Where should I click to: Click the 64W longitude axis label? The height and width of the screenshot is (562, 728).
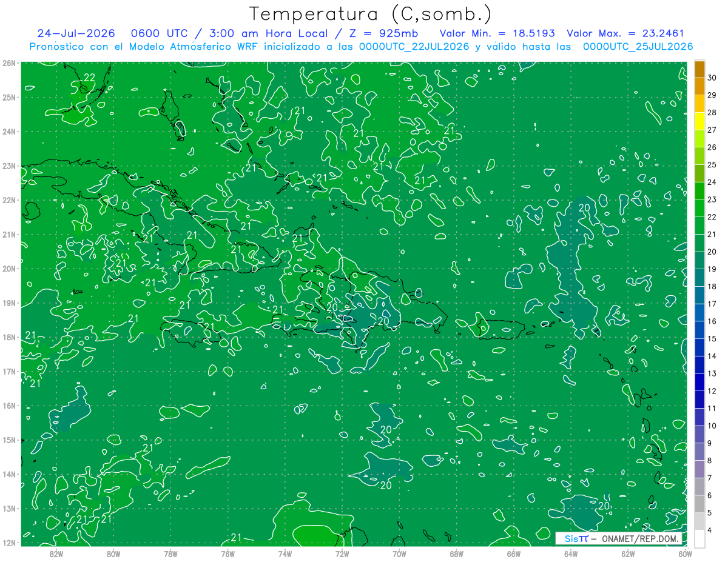point(571,554)
